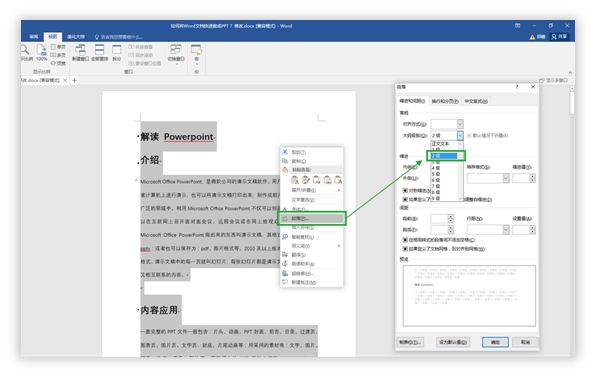Toggle Snap to Grid (对齐到网格) checkbox
The image size is (596, 380).
pos(405,249)
